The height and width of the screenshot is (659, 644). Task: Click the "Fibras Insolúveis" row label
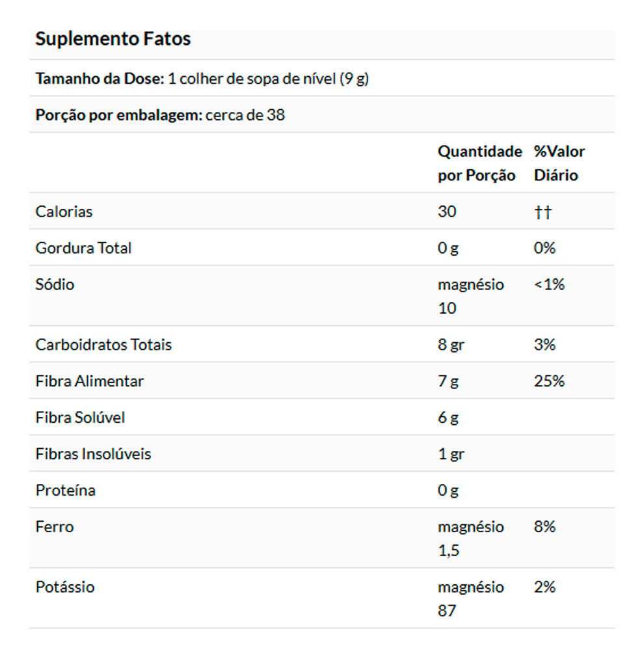click(93, 453)
